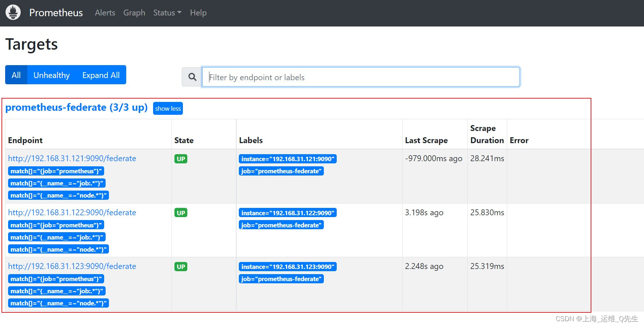644x326 pixels.
Task: Open the Graph page
Action: click(x=134, y=13)
